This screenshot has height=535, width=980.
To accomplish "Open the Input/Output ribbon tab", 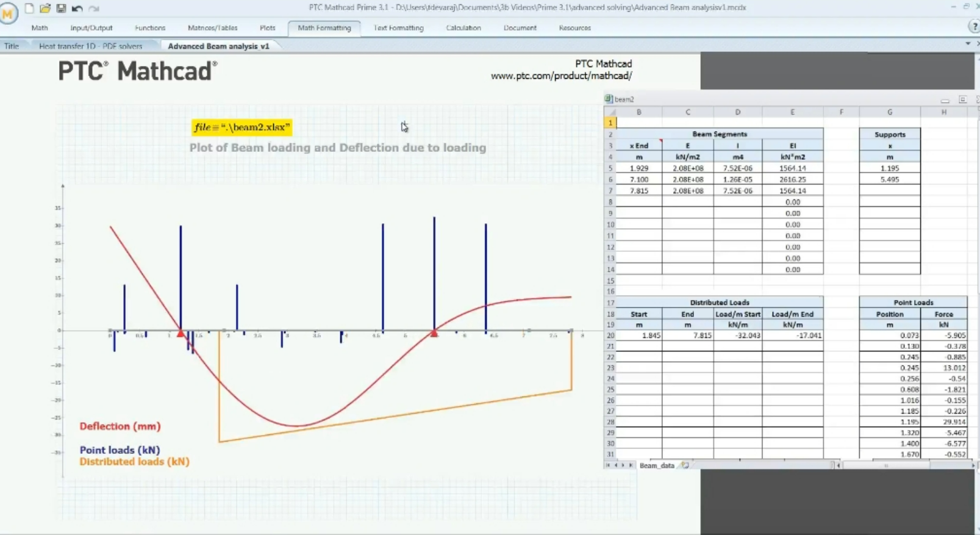I will (91, 28).
